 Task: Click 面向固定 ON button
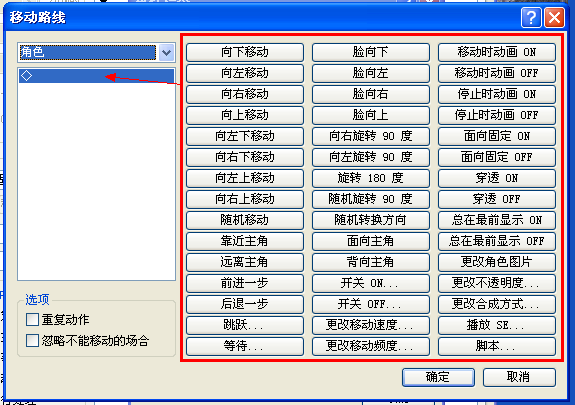(x=497, y=136)
